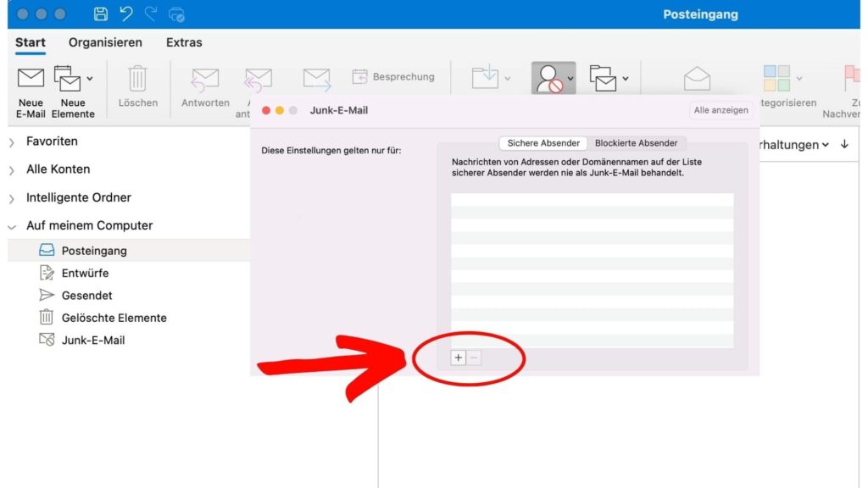The width and height of the screenshot is (868, 488).
Task: Open the Neue Elemente dropdown
Action: (x=90, y=79)
